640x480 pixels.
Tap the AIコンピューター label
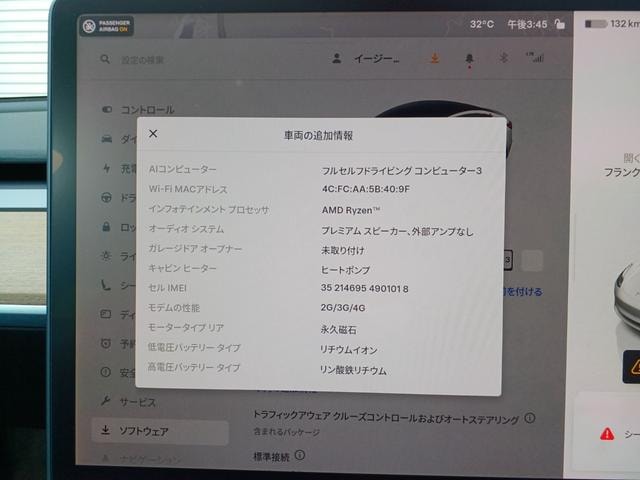[x=182, y=169]
